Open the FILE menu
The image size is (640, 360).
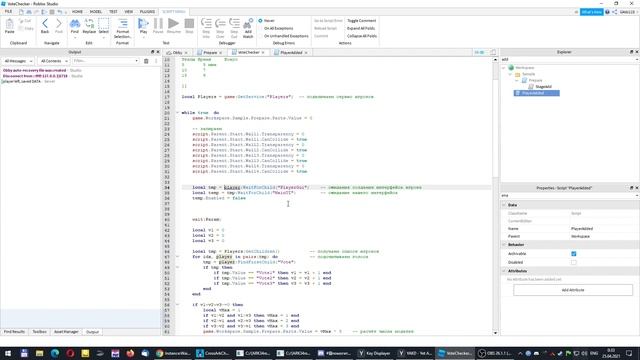(x=8, y=12)
